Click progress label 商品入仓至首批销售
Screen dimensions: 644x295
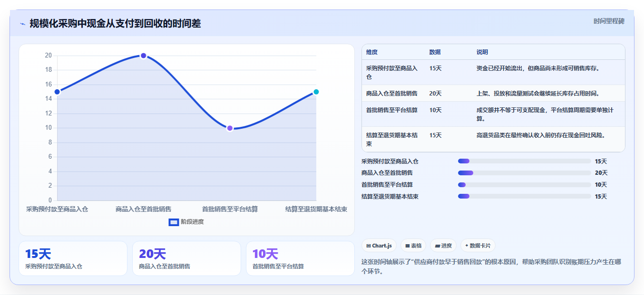[387, 173]
